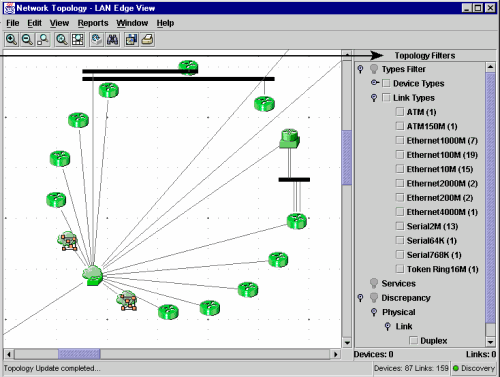Click the grid overview zoom icon
Image resolution: width=500 pixels, height=377 pixels.
pos(78,40)
